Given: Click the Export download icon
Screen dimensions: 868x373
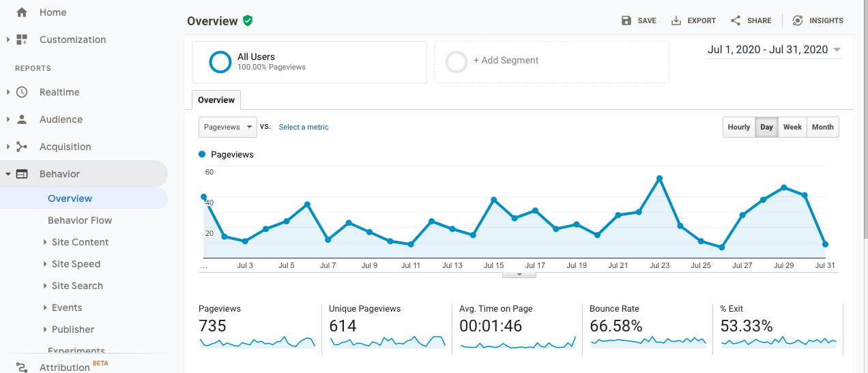Looking at the screenshot, I should click(676, 20).
